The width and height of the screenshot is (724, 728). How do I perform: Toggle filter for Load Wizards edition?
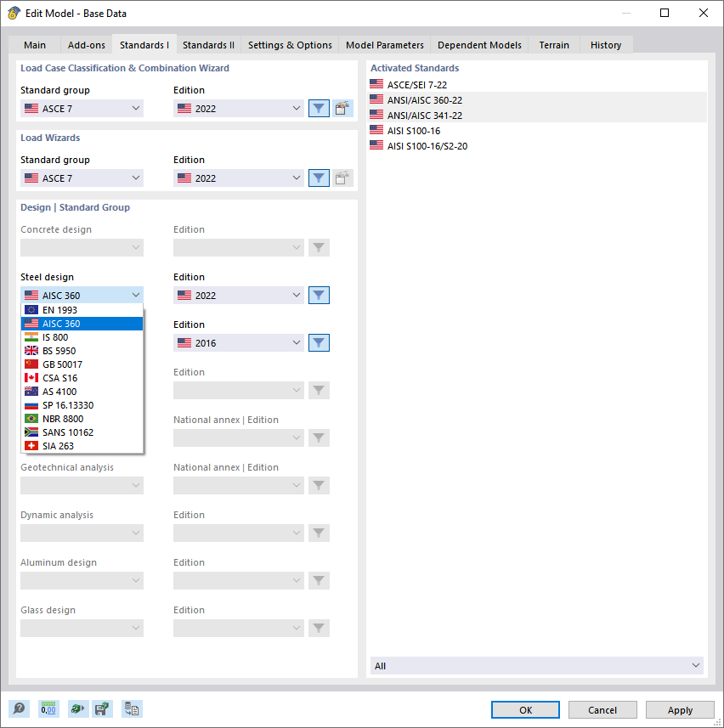click(x=319, y=178)
